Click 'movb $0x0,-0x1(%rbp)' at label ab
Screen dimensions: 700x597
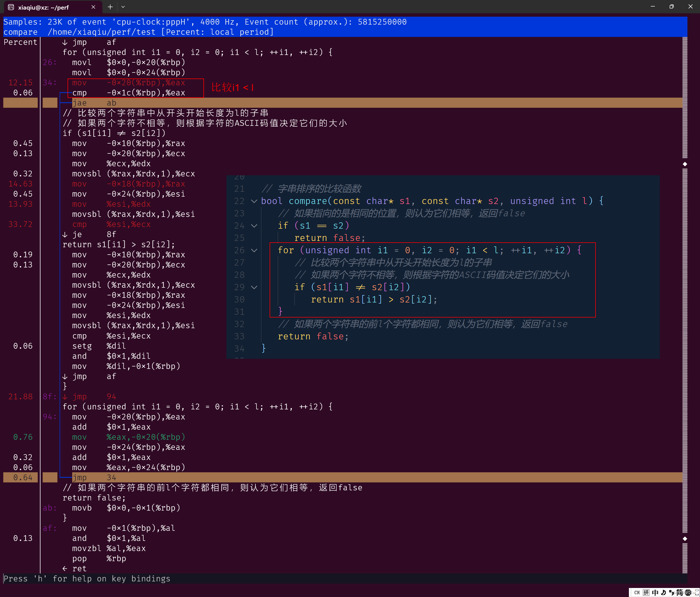pos(126,508)
